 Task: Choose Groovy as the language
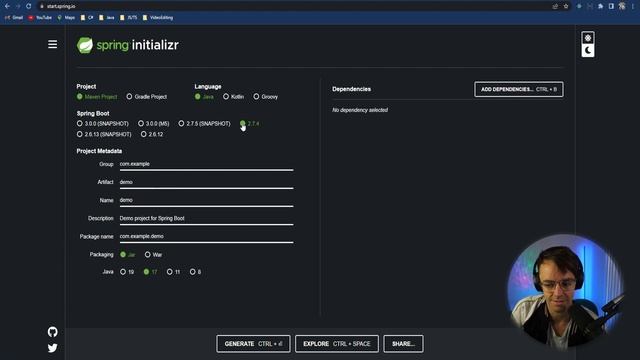265,97
